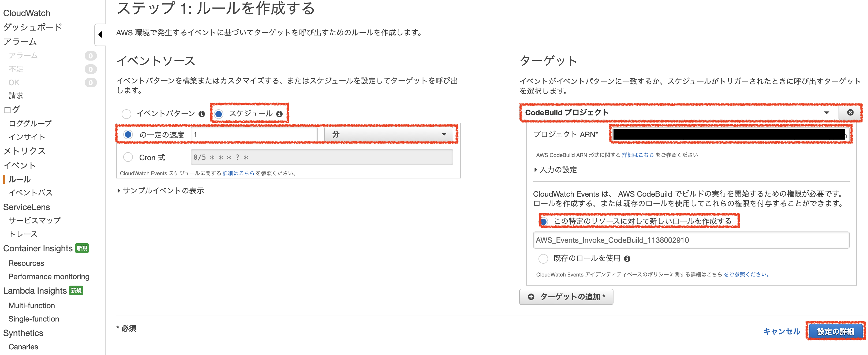Expand サンプルイベントの表示 section
868x355 pixels.
(161, 190)
